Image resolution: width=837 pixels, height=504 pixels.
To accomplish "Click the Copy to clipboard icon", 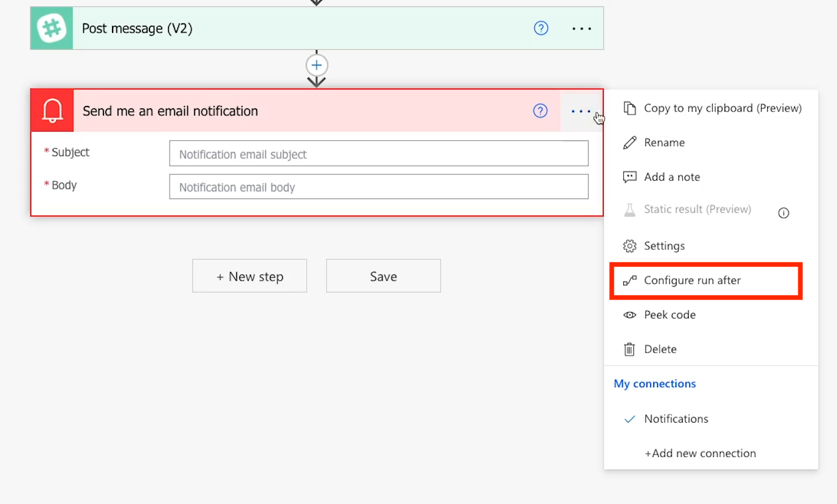I will click(629, 108).
